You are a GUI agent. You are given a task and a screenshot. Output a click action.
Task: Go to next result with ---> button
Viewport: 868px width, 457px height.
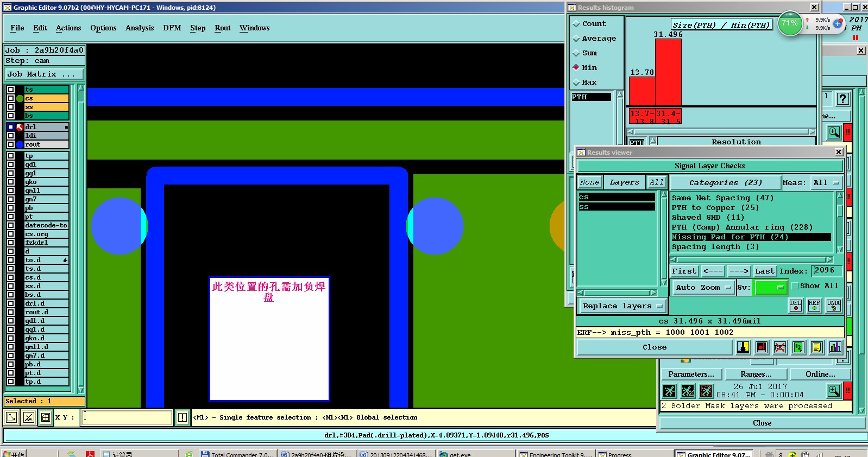click(739, 271)
